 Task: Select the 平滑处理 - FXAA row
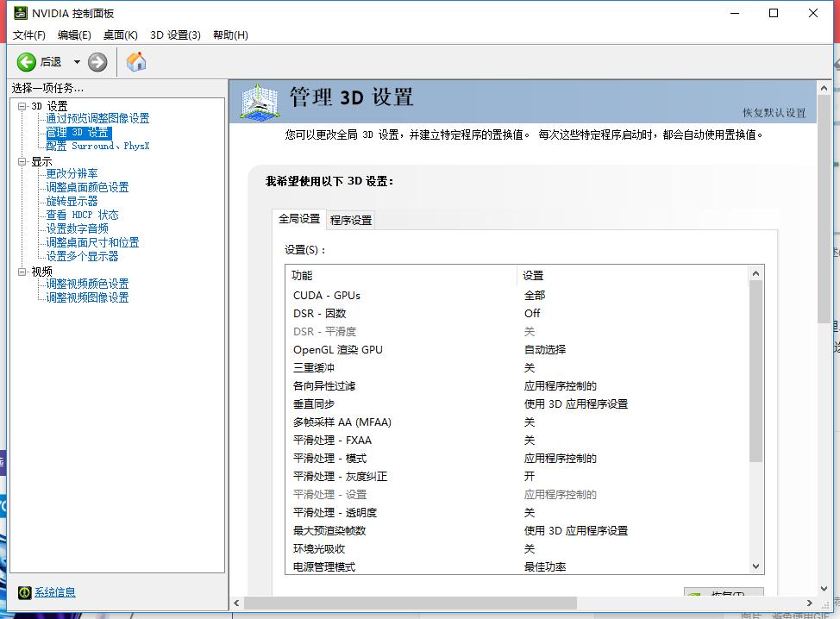pos(517,441)
